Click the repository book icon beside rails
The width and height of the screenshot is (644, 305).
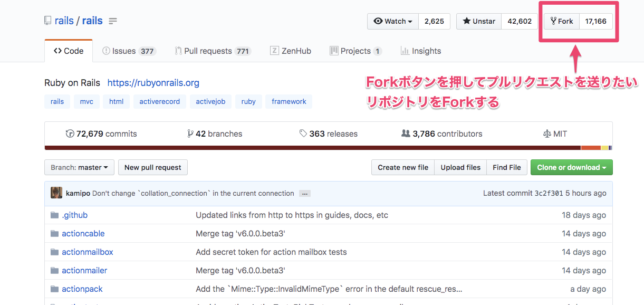point(48,21)
